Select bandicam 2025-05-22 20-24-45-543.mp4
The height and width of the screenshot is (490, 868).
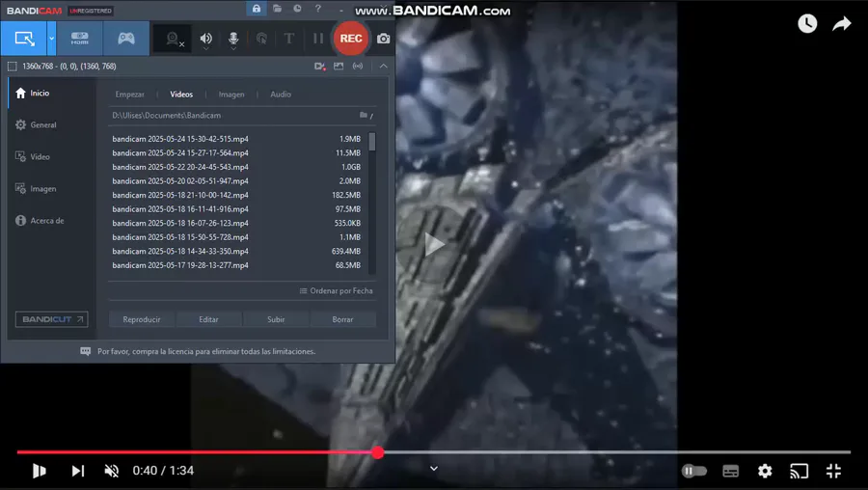pos(237,167)
